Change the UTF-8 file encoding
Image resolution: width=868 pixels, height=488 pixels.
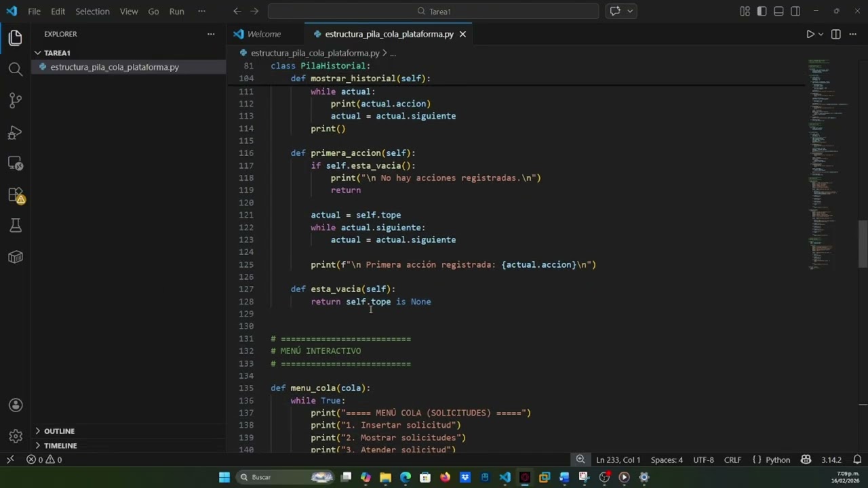coord(703,460)
